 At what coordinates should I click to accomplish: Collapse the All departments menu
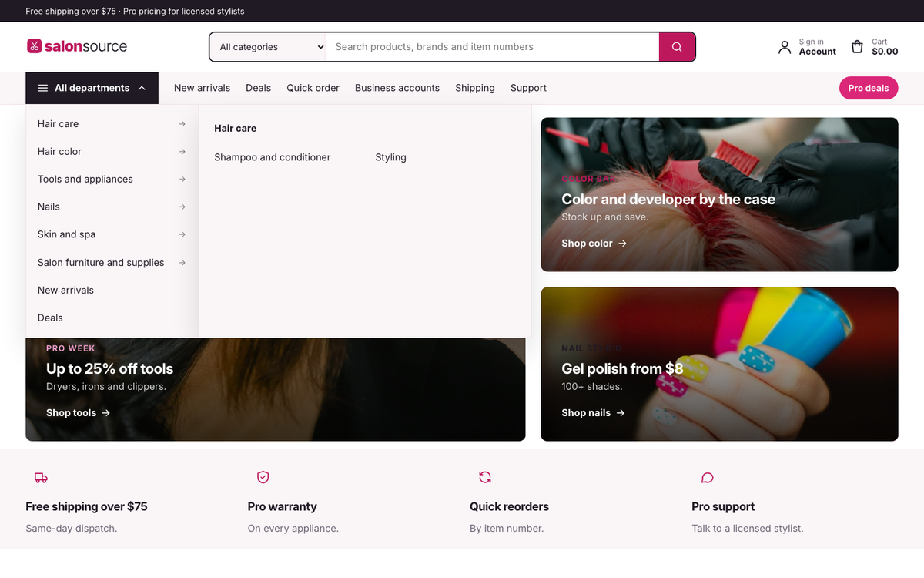[x=92, y=88]
